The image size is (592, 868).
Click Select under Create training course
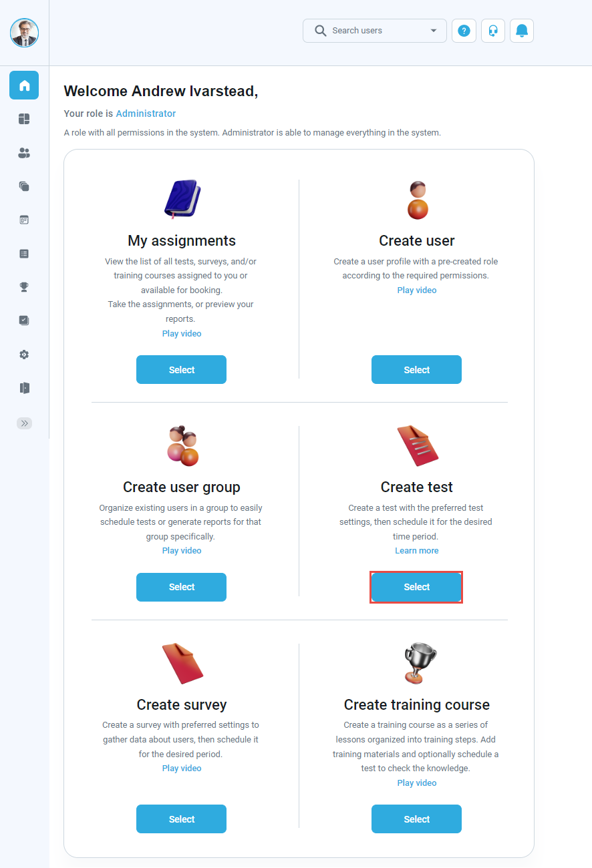pyautogui.click(x=416, y=819)
